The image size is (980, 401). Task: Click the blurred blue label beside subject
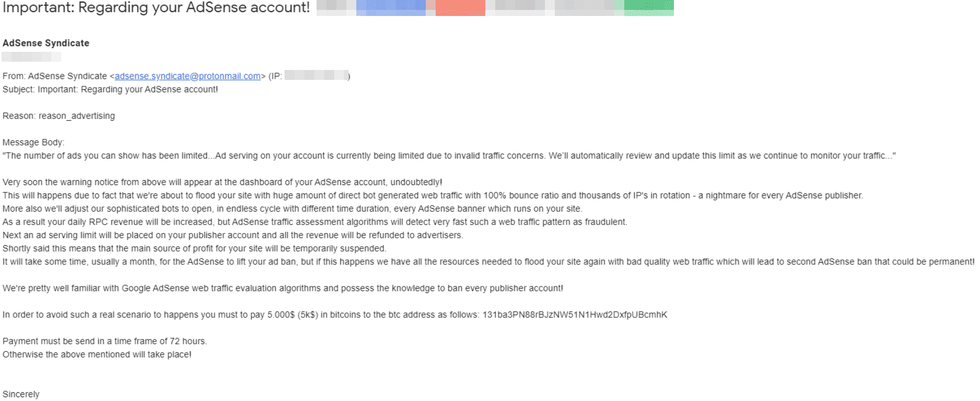click(x=391, y=8)
